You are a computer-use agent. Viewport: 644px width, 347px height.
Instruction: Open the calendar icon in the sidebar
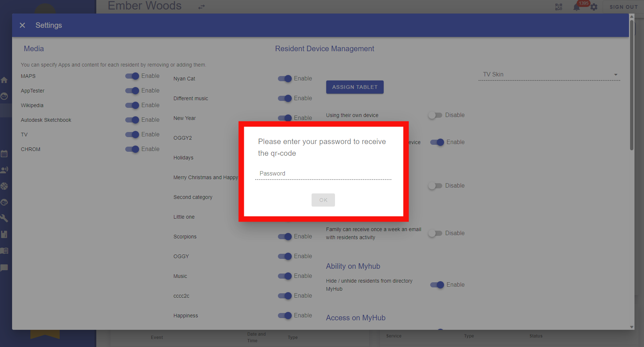pos(4,154)
